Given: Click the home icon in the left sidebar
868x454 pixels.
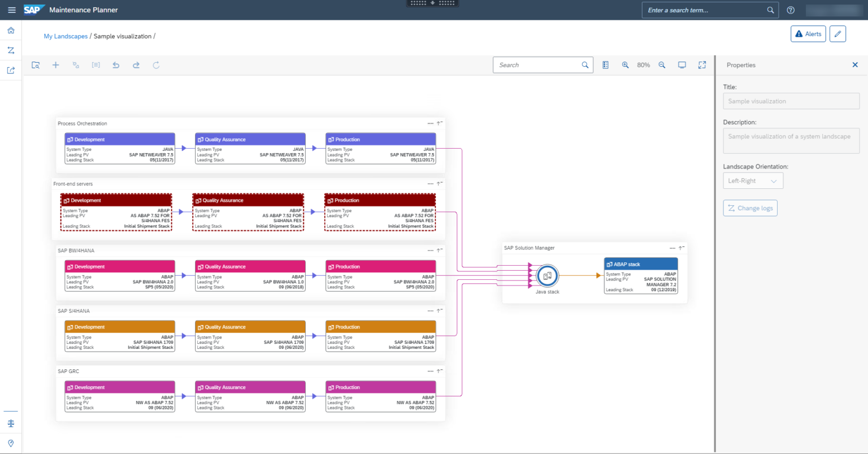Looking at the screenshot, I should pos(10,30).
